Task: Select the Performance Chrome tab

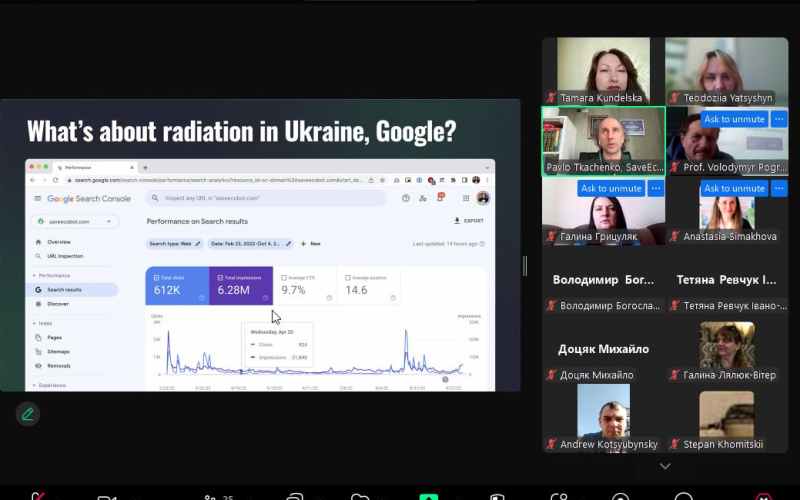Action: [x=95, y=167]
